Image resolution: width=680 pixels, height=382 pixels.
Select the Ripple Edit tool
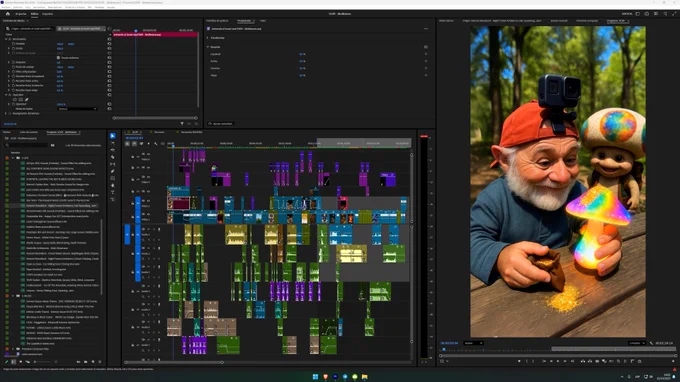coord(113,150)
